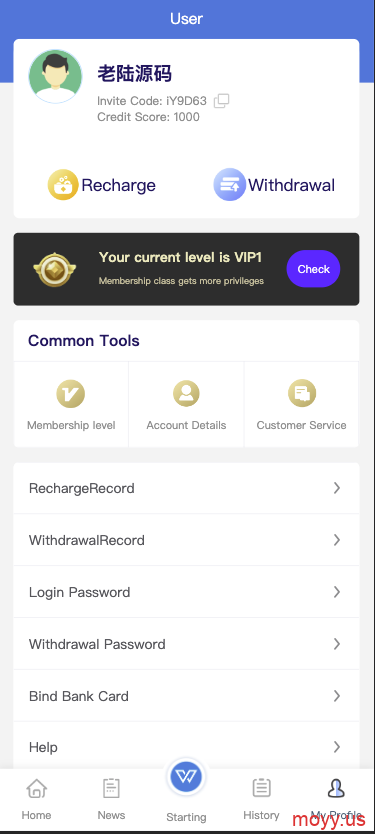The image size is (375, 834).
Task: Tap the gold Recharge wallet icon
Action: pos(63,185)
